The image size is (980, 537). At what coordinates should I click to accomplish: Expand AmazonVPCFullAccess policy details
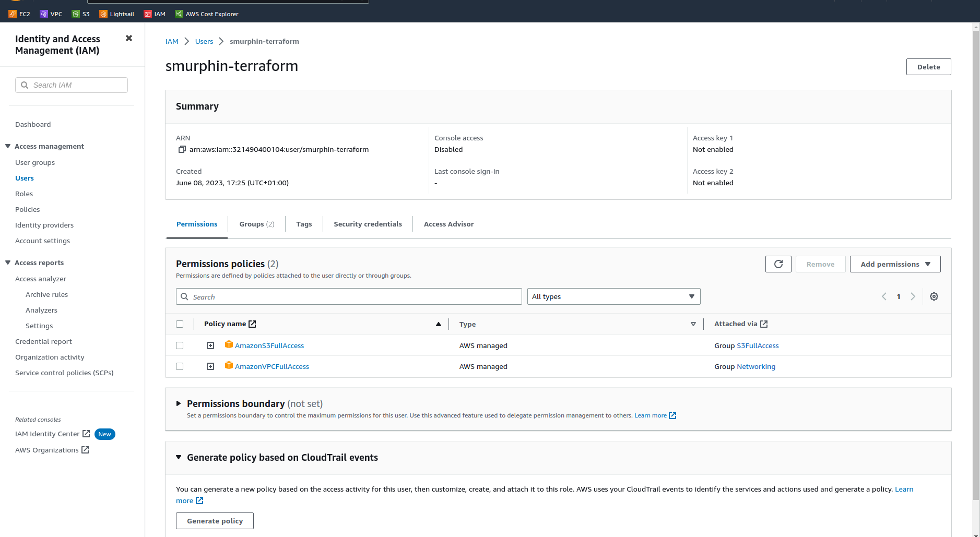click(x=210, y=366)
